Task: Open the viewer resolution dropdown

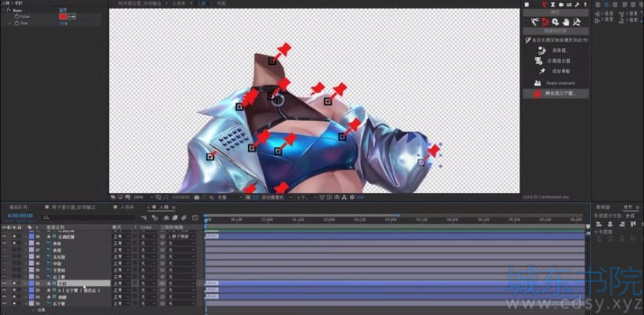Action: [x=230, y=197]
